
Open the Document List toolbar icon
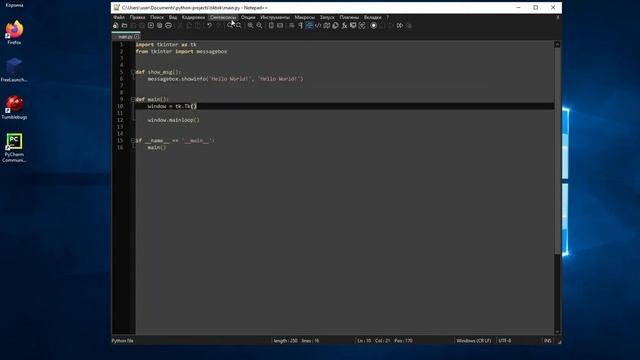(x=336, y=25)
